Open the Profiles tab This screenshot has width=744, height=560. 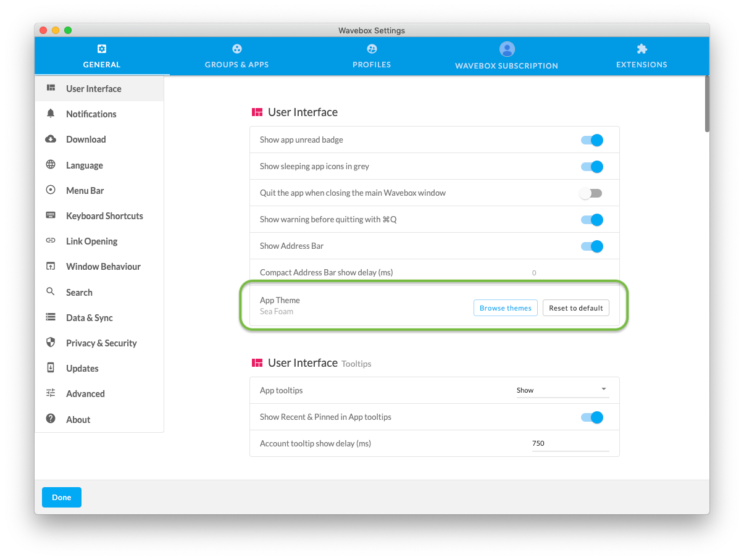tap(372, 56)
